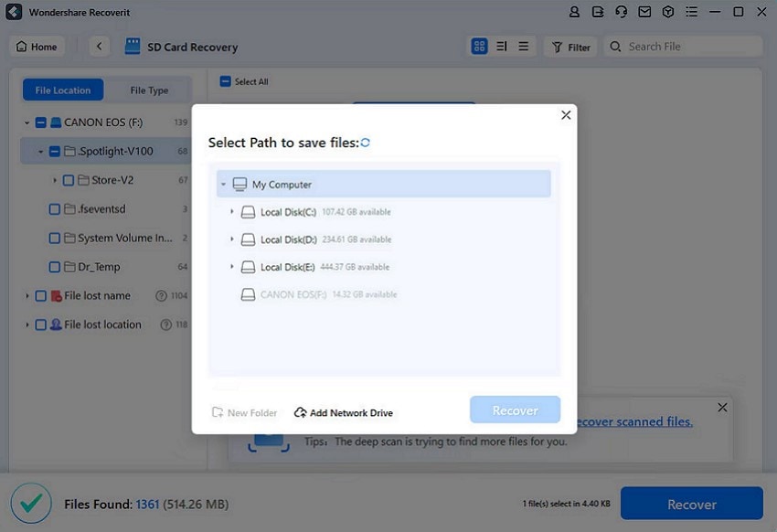The height and width of the screenshot is (532, 777).
Task: Close the Select Path dialog
Action: pos(566,115)
